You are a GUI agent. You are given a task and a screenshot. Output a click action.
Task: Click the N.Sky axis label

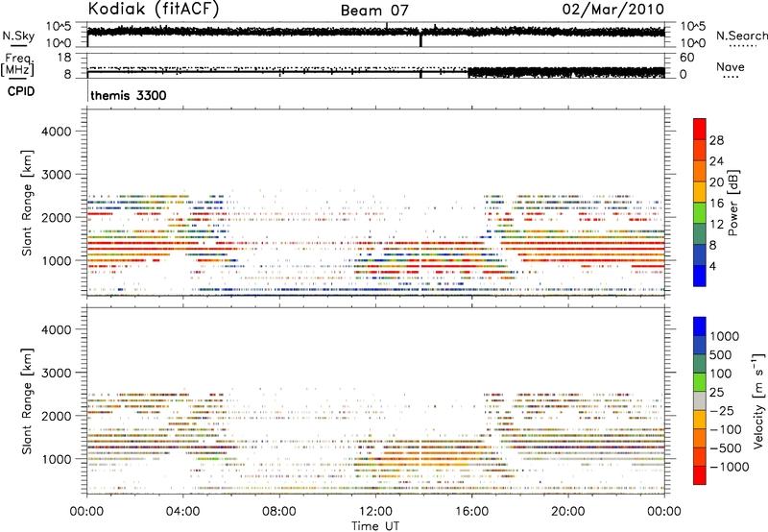pos(18,36)
